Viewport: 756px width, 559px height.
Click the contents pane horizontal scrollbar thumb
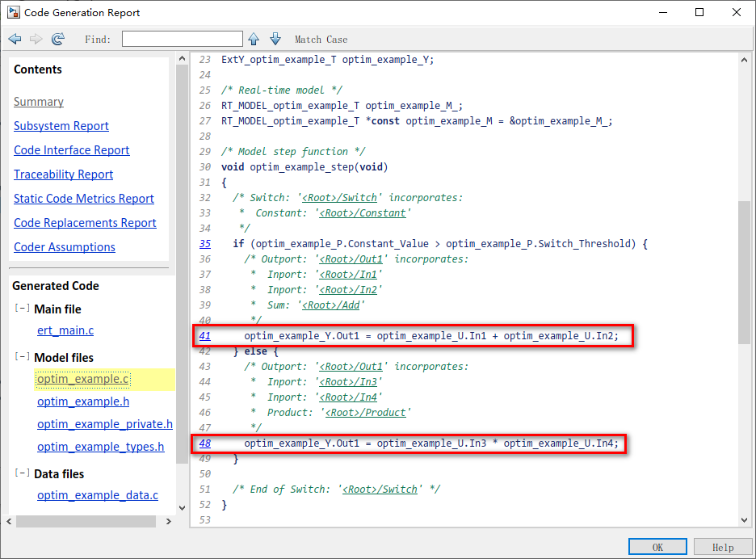(x=86, y=521)
